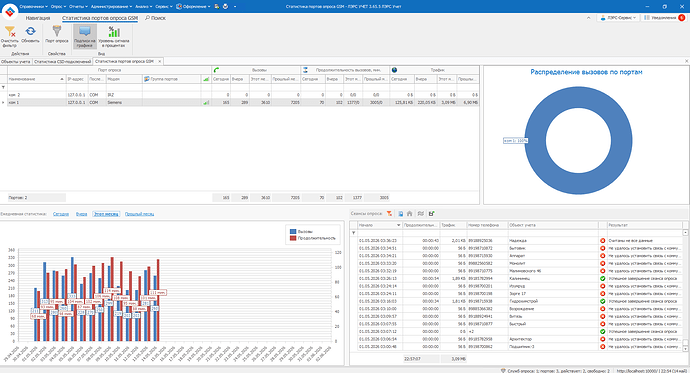Image resolution: width=690 pixels, height=373 pixels.
Task: Open the Уведомления notifications button
Action: (x=664, y=18)
